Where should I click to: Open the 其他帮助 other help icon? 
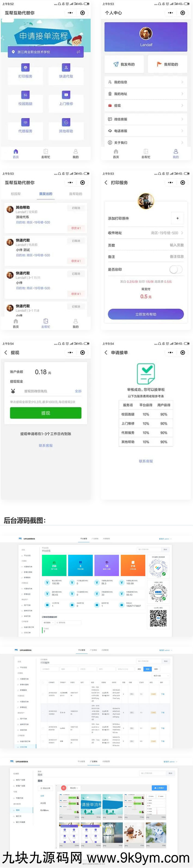(x=66, y=122)
